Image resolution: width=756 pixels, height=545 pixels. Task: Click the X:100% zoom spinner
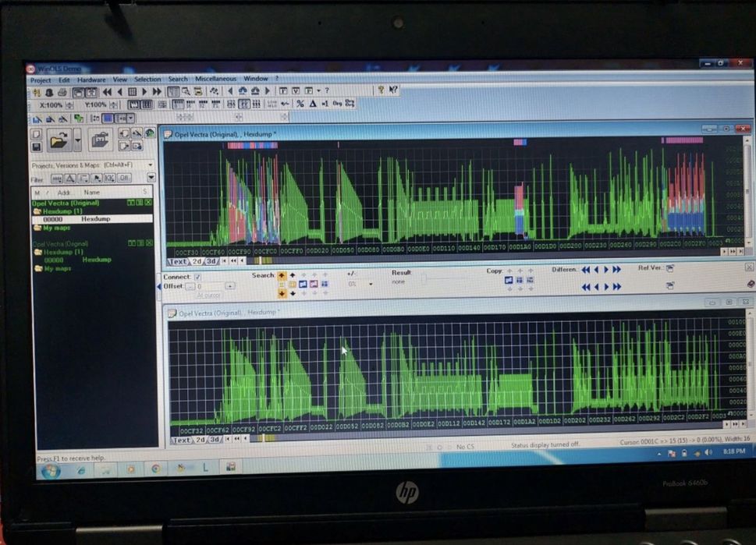tap(70, 105)
